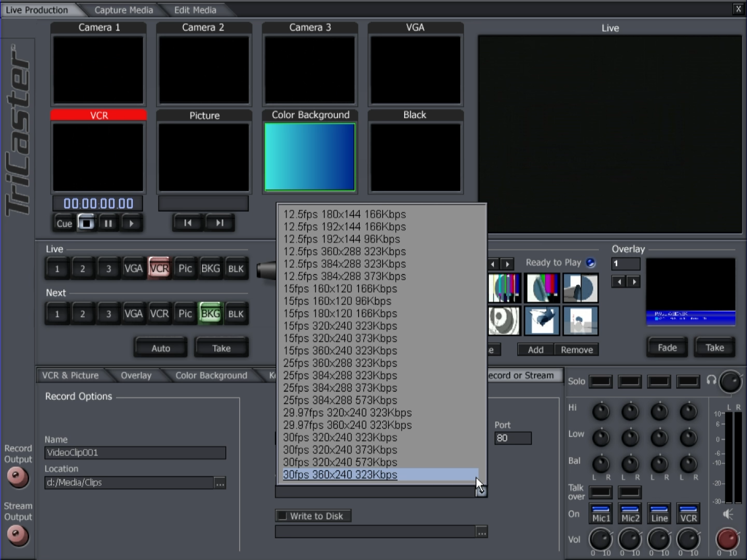Click the Camera 1 preview monitor

99,70
